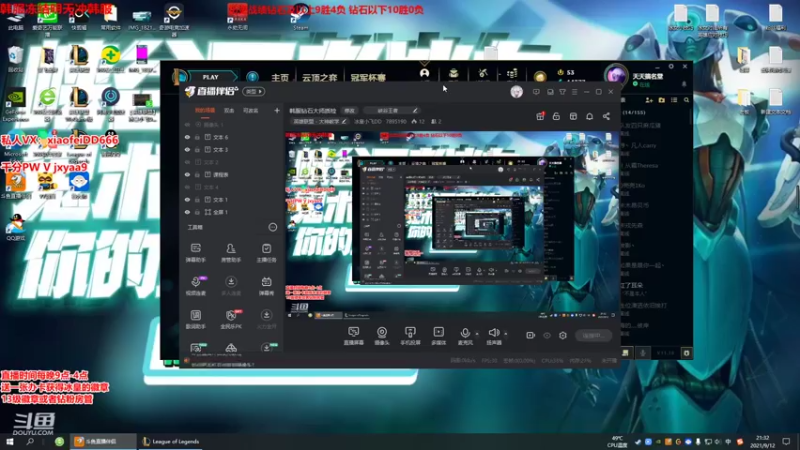
Task: Open the 弹幕秀 danmaku show tool
Action: 266,286
